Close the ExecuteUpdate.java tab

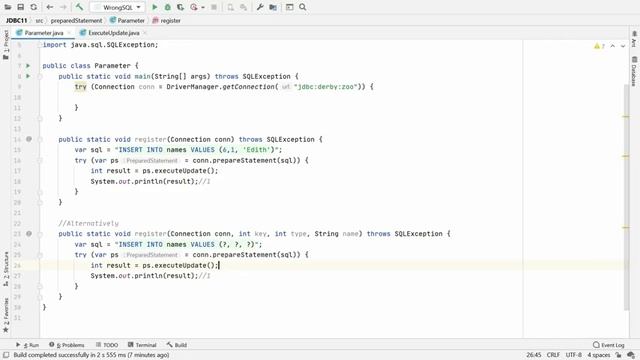(145, 33)
